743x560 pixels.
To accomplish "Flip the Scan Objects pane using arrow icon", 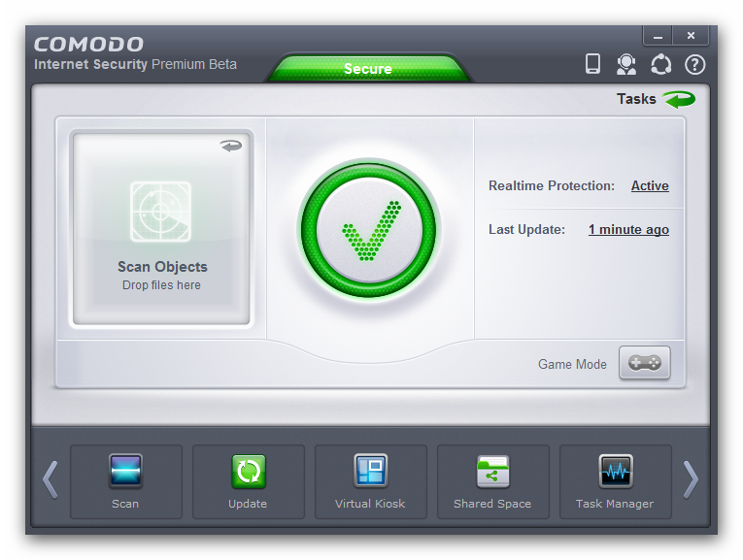I will click(231, 146).
